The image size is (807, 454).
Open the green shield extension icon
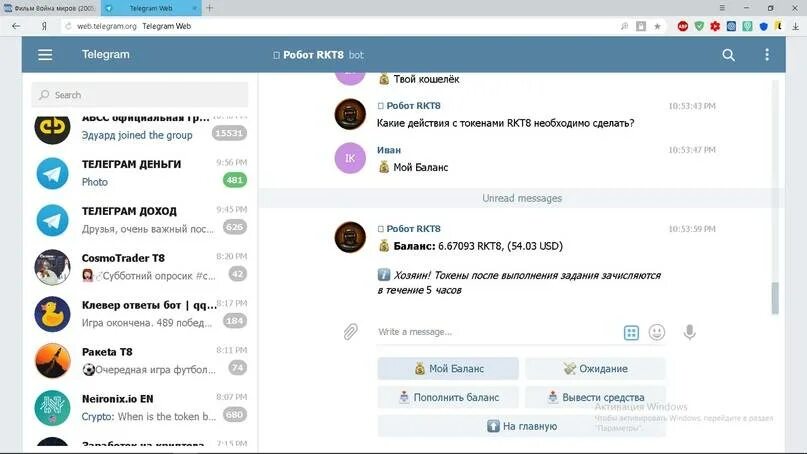click(699, 26)
